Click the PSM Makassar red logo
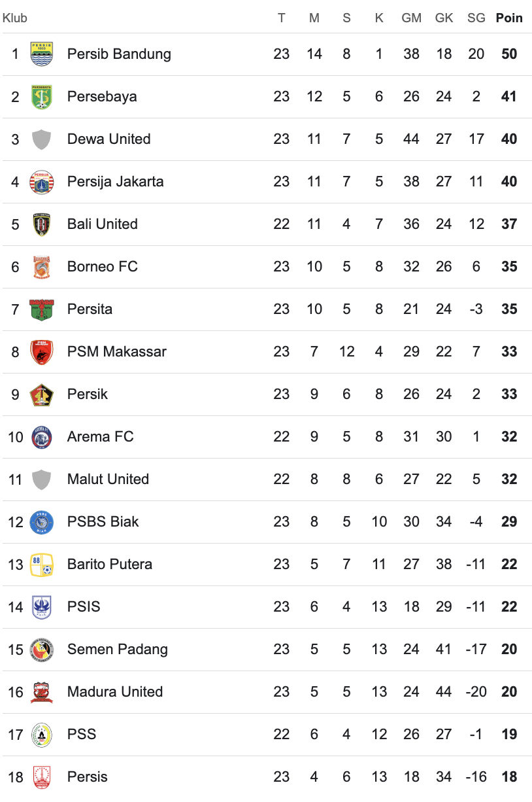This screenshot has height=802, width=532. [x=42, y=351]
